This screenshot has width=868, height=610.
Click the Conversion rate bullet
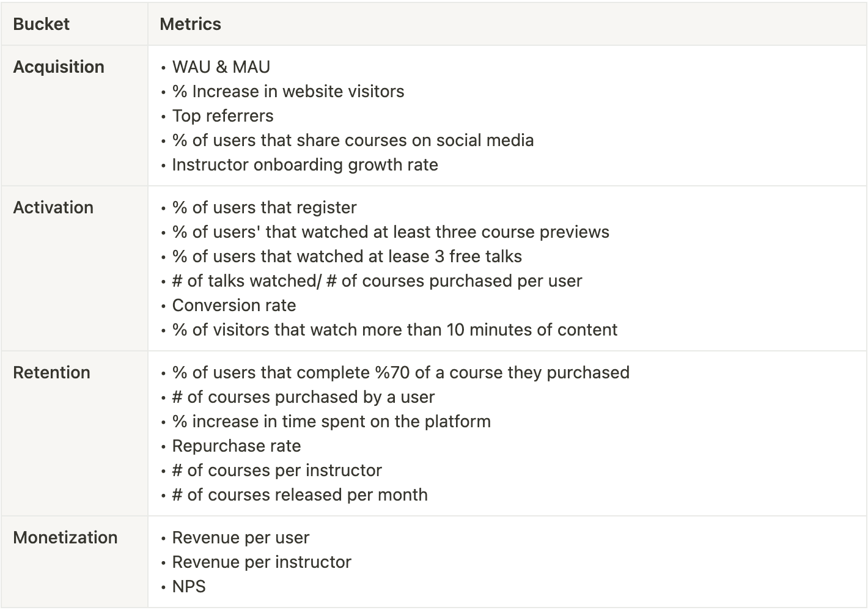234,306
